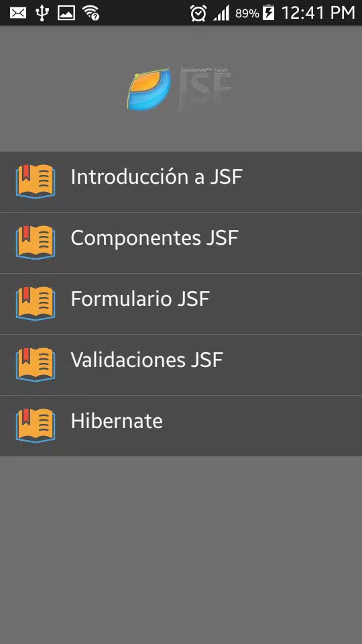Tap the Wi-Fi status icon
This screenshot has height=644, width=362.
[x=90, y=13]
